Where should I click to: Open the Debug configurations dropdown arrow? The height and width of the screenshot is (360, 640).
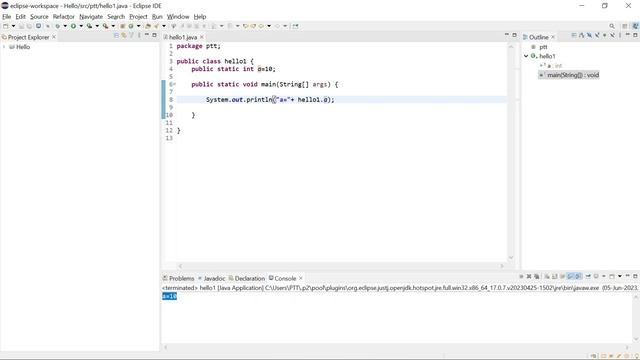point(65,26)
